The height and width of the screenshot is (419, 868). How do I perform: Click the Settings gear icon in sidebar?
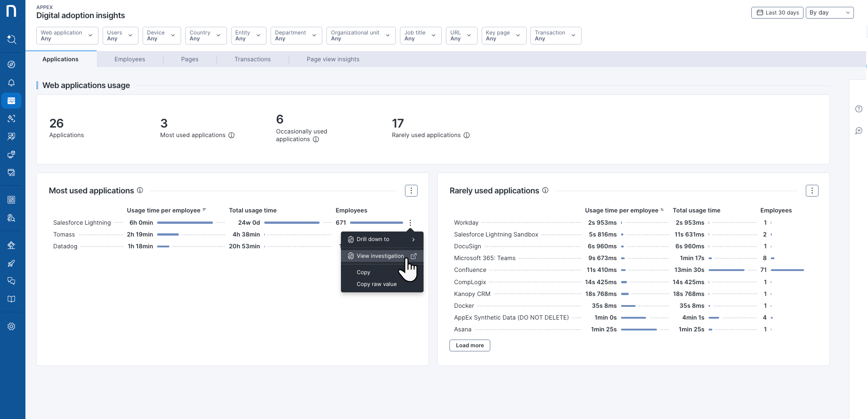pos(11,326)
